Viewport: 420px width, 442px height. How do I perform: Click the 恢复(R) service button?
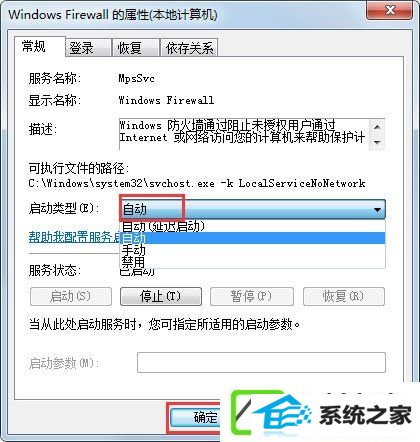(x=344, y=296)
